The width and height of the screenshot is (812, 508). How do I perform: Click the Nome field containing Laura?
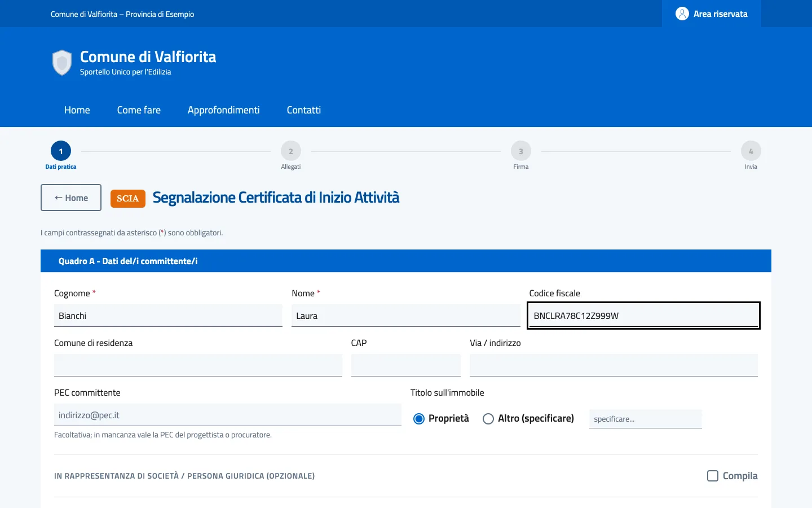(406, 316)
